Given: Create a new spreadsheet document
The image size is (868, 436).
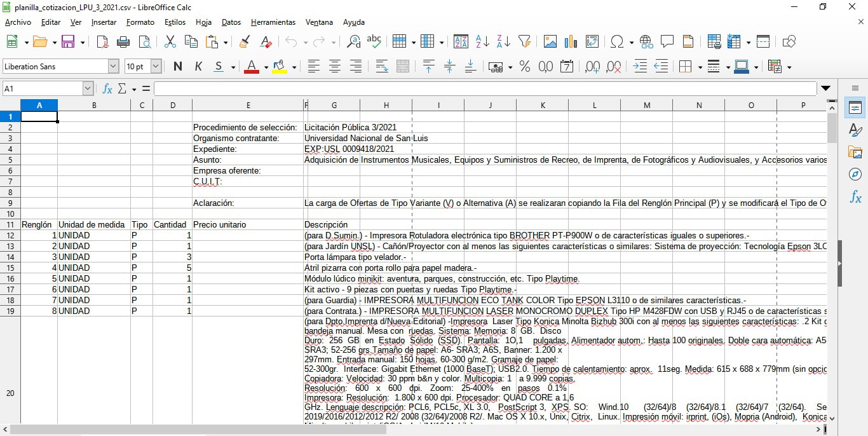Looking at the screenshot, I should pyautogui.click(x=12, y=42).
